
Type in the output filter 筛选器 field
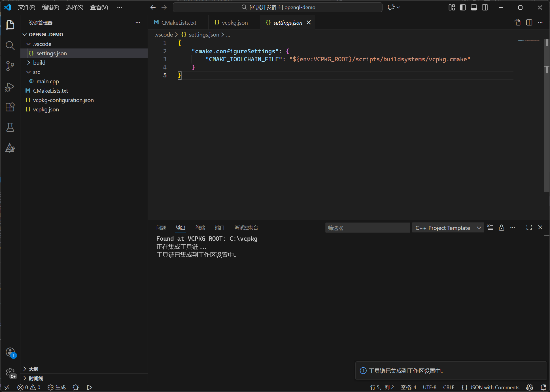click(x=368, y=228)
